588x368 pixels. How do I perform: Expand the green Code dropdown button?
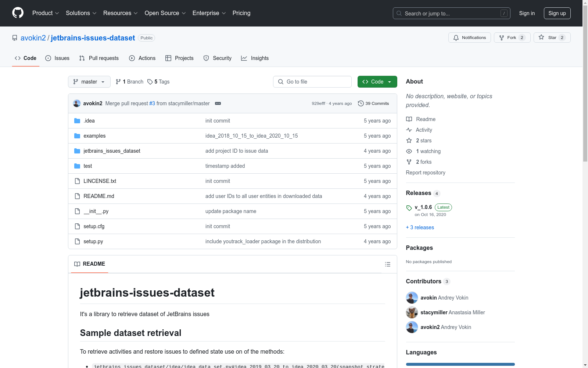click(x=377, y=82)
